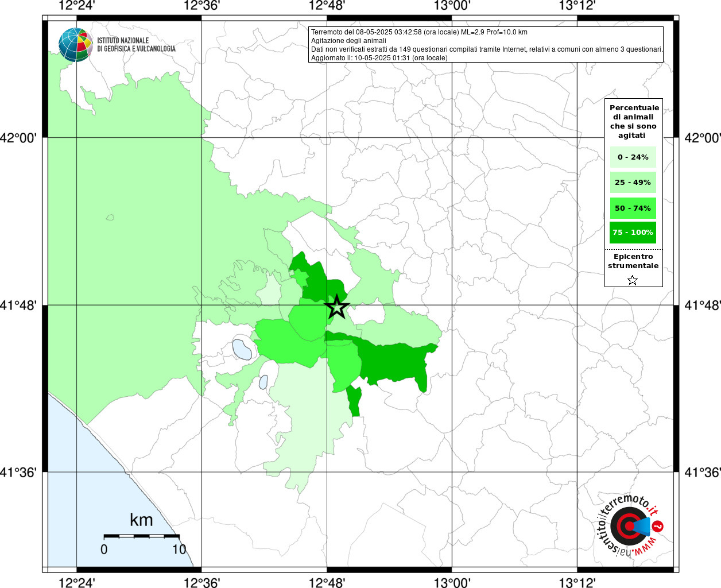Screen dimensions: 721x588
Task: Click the left axis label 41°48'
Action: click(x=18, y=305)
